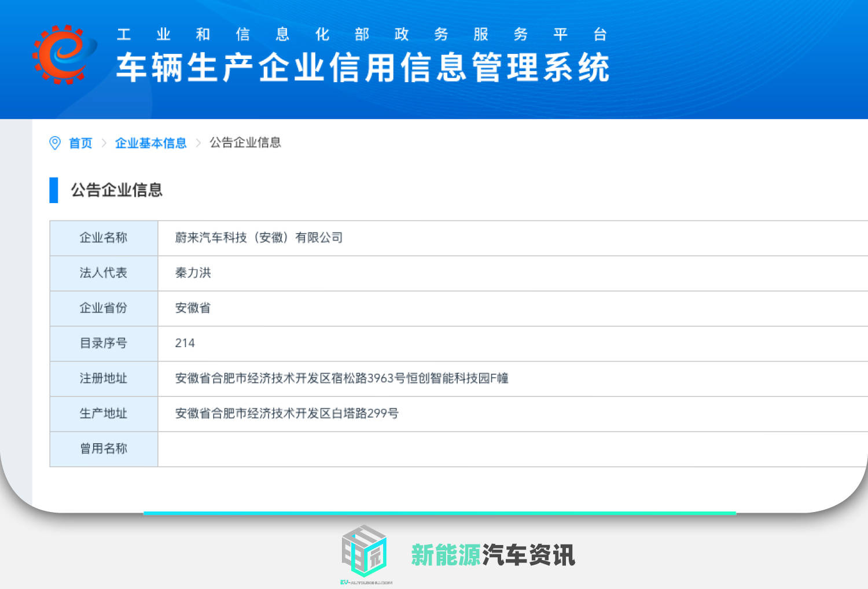Select production address 白塔路299号
Image resolution: width=868 pixels, height=589 pixels.
(287, 414)
